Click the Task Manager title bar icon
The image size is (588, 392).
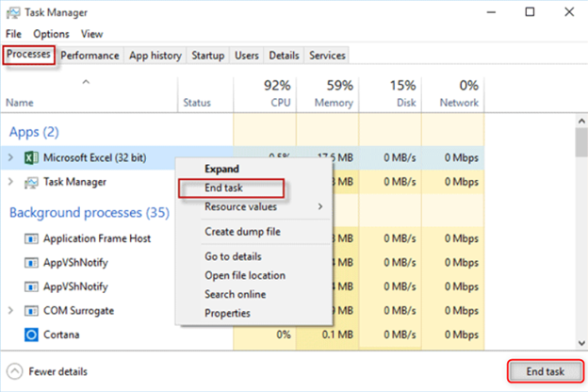pyautogui.click(x=13, y=13)
